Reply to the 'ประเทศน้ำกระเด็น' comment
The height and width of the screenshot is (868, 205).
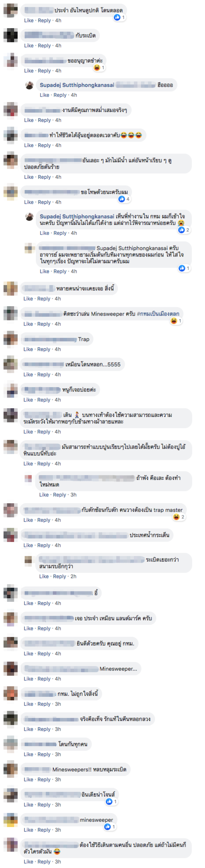point(44,545)
